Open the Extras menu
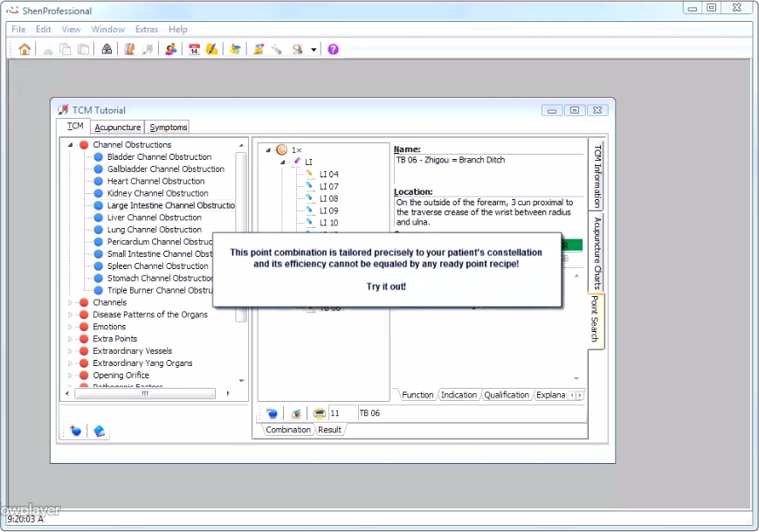Screen dimensions: 759x532 point(146,30)
